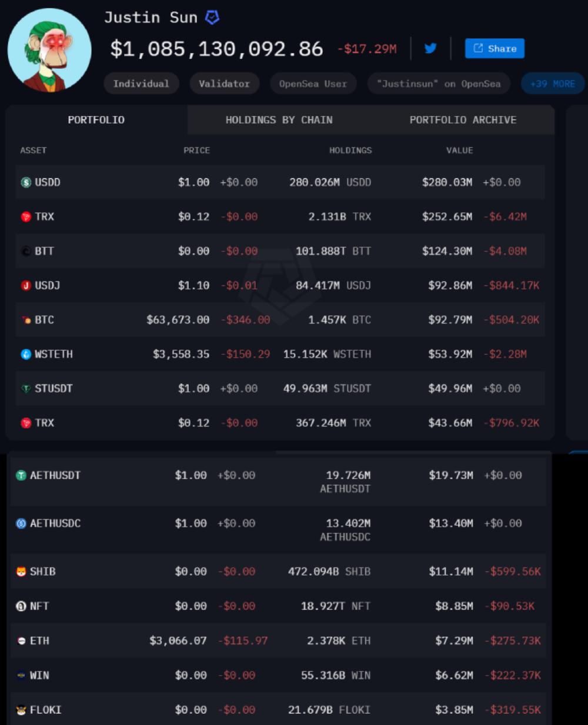The height and width of the screenshot is (725, 588).
Task: Sort the table by the Value column
Action: pos(459,151)
